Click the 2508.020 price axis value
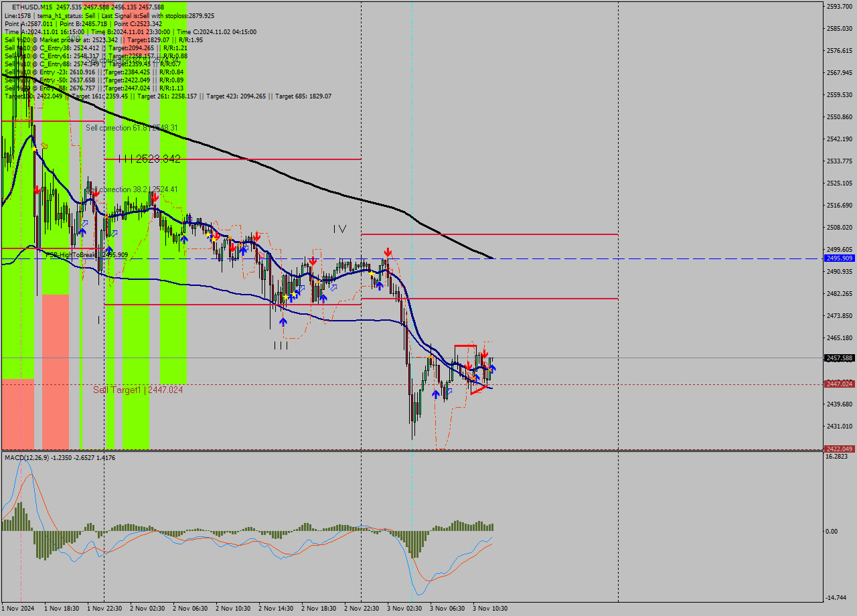The height and width of the screenshot is (616, 857). click(x=840, y=228)
